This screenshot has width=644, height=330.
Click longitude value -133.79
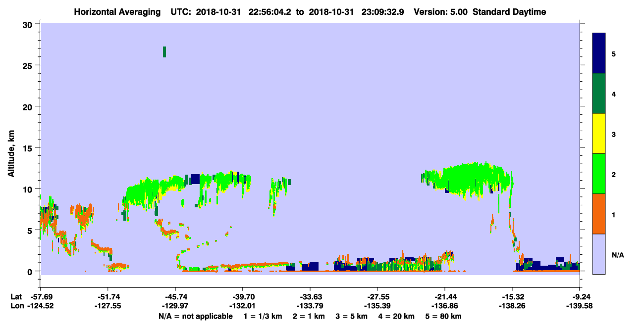pyautogui.click(x=310, y=306)
